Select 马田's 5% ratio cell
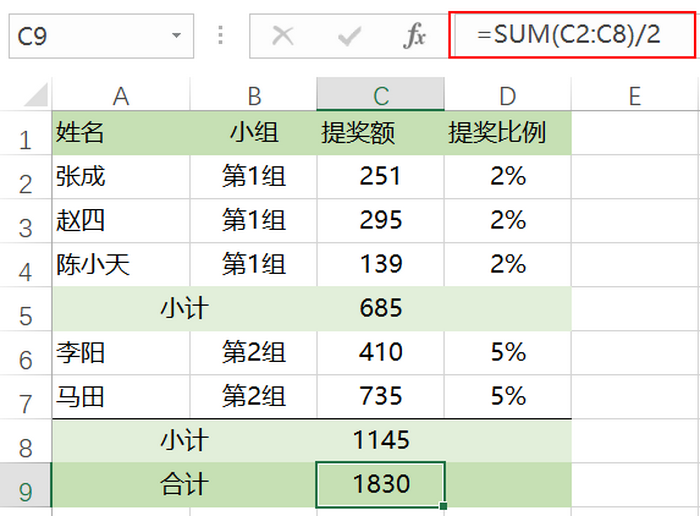The width and height of the screenshot is (700, 516). click(508, 396)
